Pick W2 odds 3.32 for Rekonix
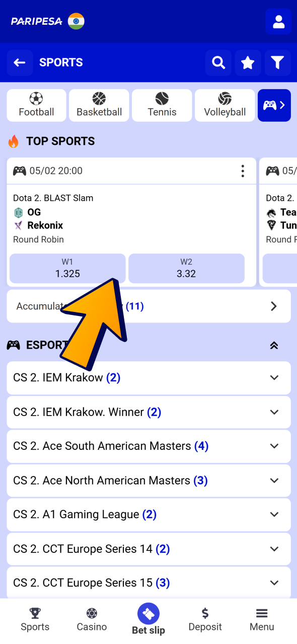 pos(186,268)
